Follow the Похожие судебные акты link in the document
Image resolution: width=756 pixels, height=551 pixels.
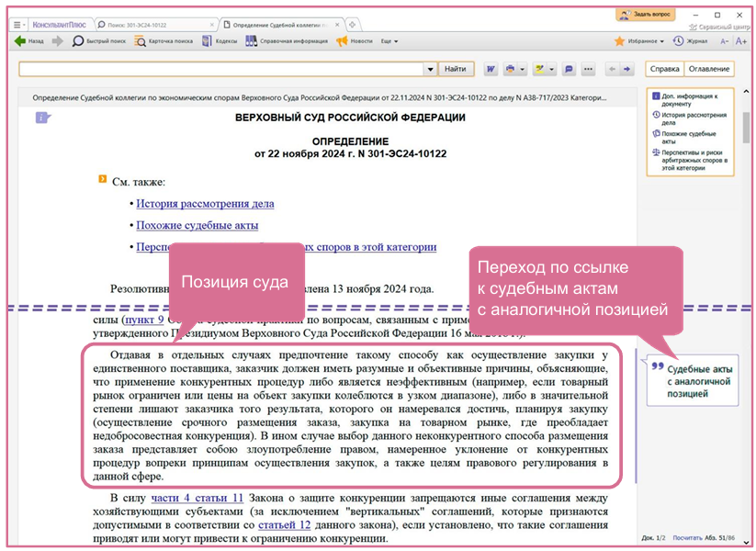(197, 225)
